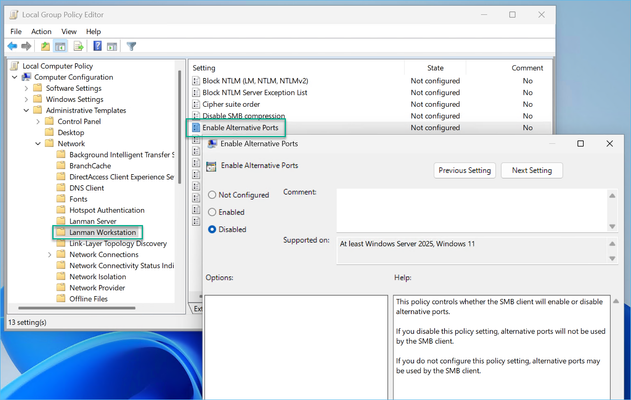Click the DNS Client folder icon
The height and width of the screenshot is (400, 631).
61,188
